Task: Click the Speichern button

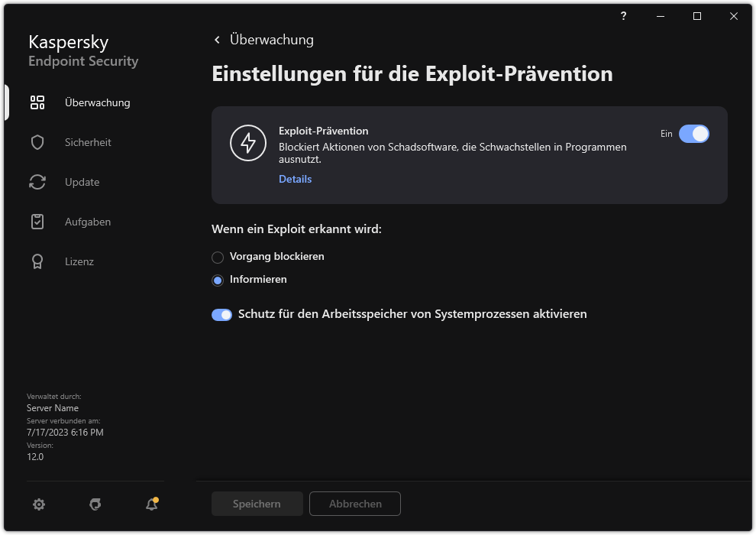Action: 257,504
